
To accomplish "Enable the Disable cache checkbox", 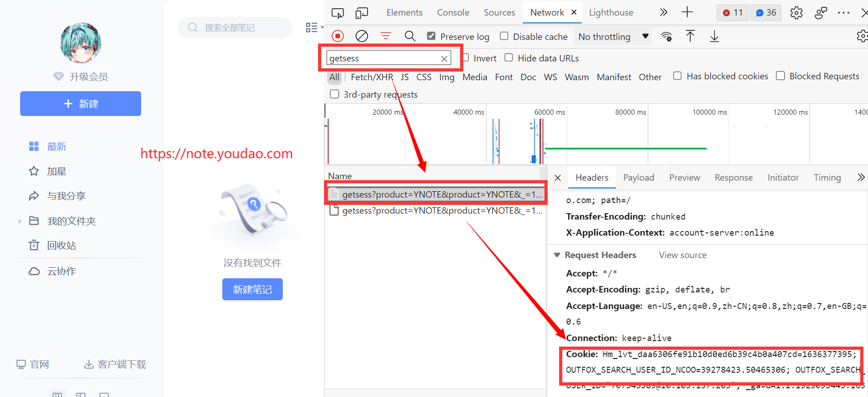I will [x=504, y=36].
